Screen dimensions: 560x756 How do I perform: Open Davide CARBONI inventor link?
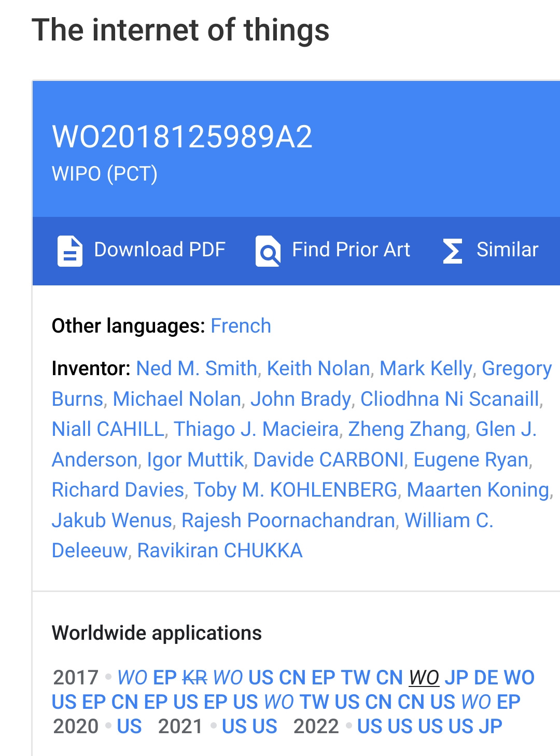[328, 460]
